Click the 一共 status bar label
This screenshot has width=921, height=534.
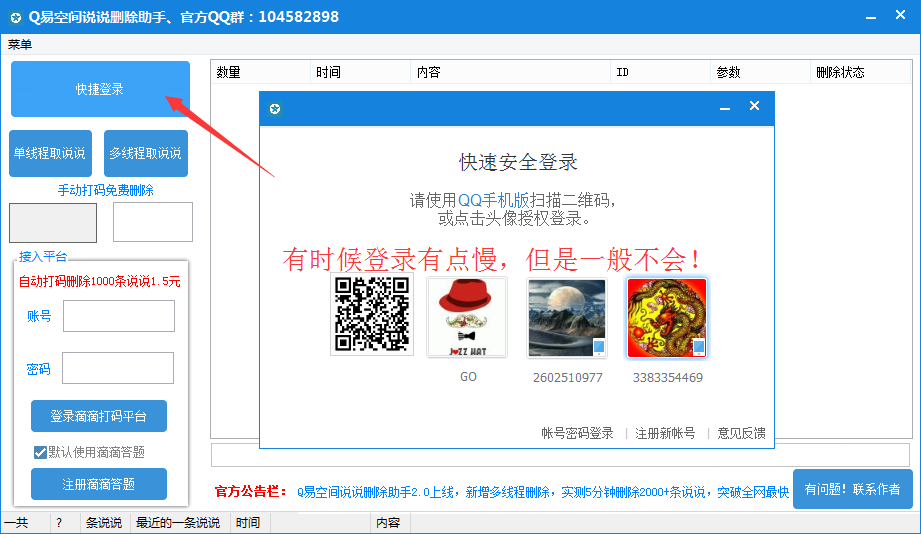(16, 523)
